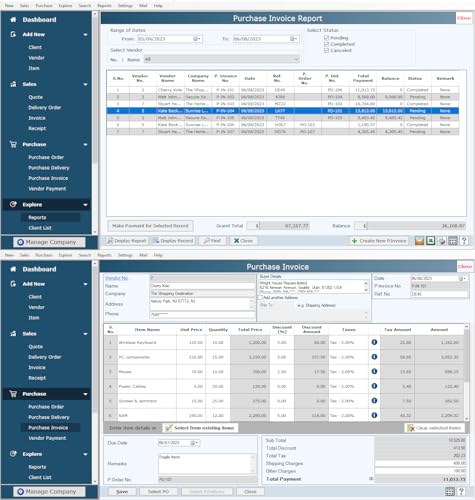
Task: Open the Select Vendor Name dropdown
Action: click(296, 59)
